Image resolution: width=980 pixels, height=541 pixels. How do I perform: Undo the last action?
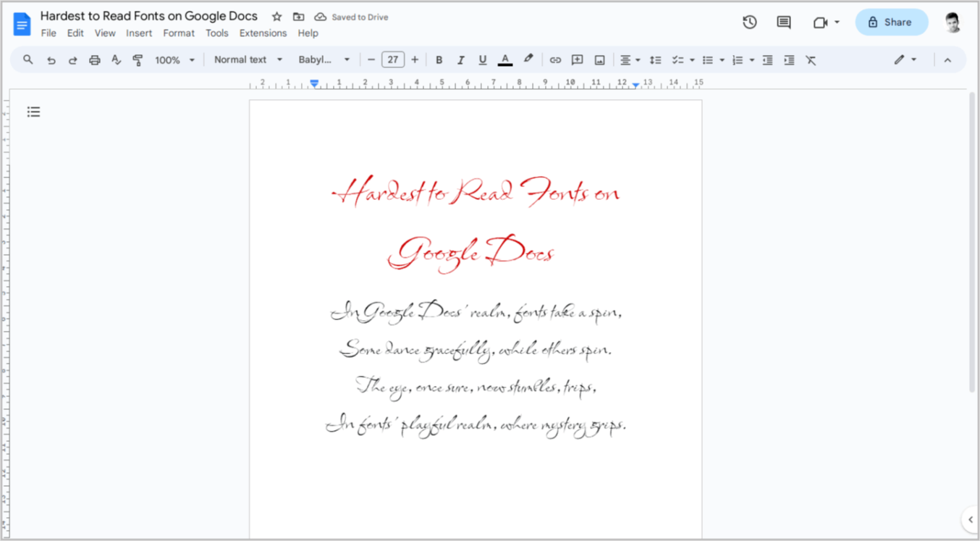(x=51, y=59)
